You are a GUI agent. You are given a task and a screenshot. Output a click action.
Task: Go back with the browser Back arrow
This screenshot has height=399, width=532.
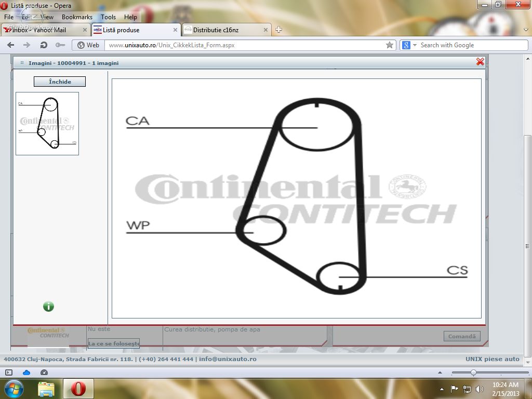(x=10, y=45)
